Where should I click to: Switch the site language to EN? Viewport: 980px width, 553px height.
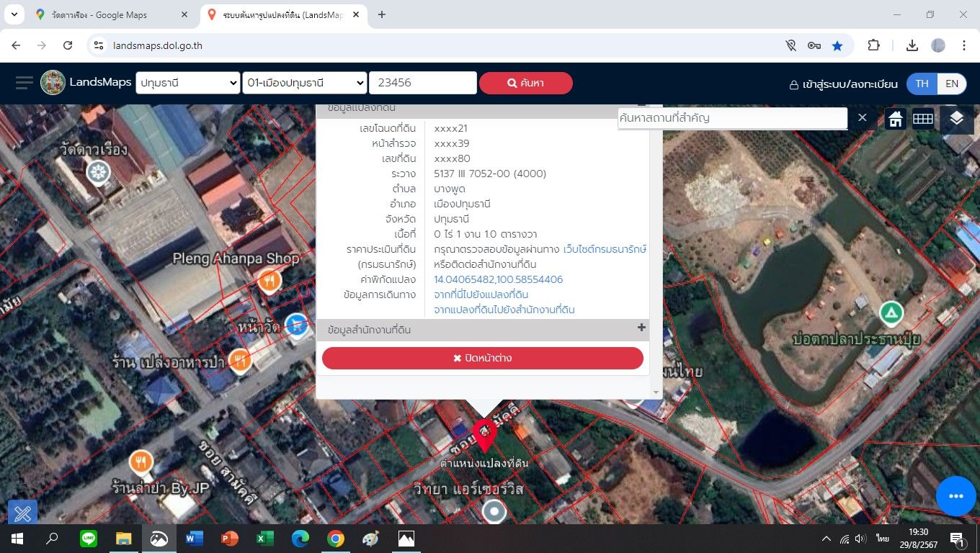click(952, 84)
